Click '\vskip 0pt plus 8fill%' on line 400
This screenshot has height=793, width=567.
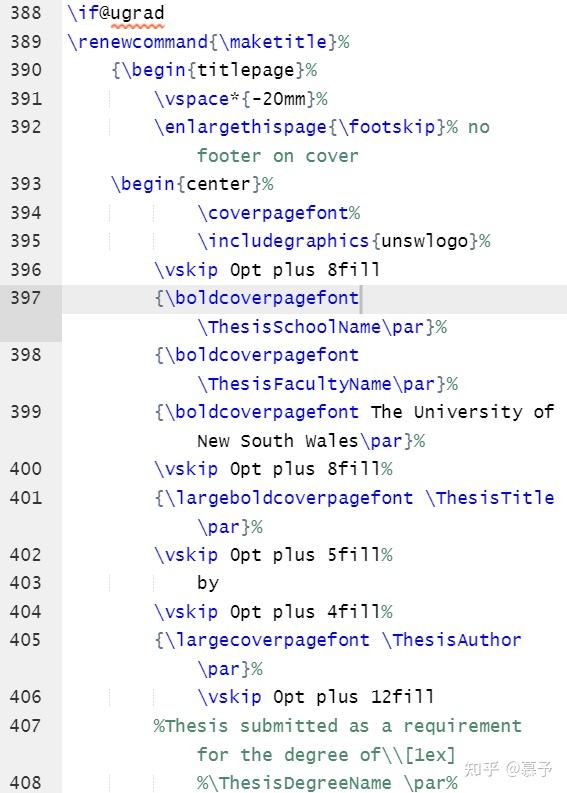pos(273,469)
